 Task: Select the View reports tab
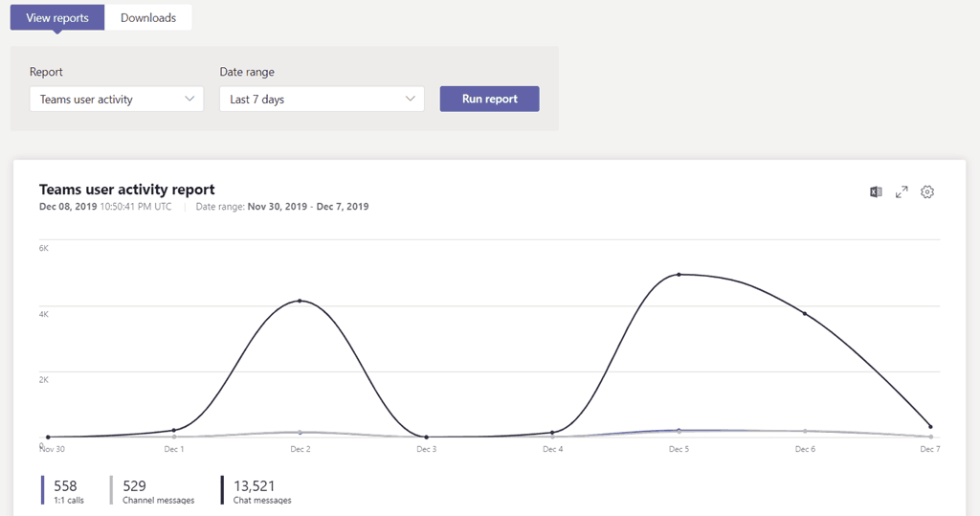pyautogui.click(x=57, y=18)
